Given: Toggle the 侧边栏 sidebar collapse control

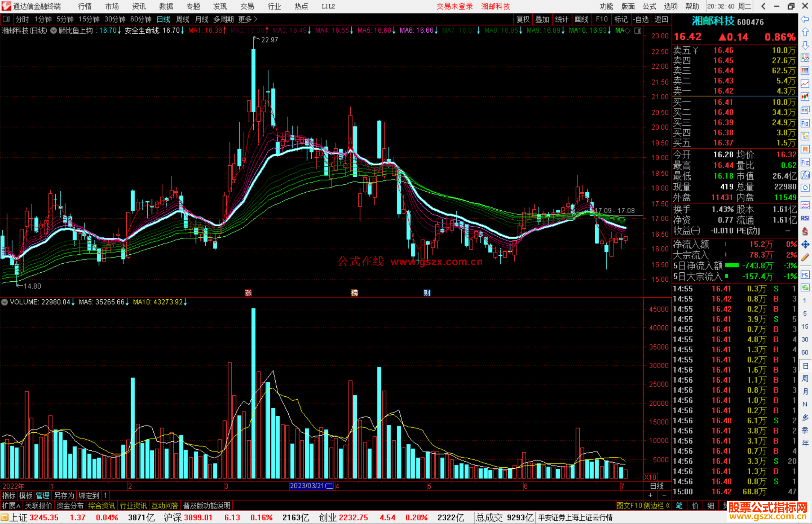Looking at the screenshot, I should (657, 506).
